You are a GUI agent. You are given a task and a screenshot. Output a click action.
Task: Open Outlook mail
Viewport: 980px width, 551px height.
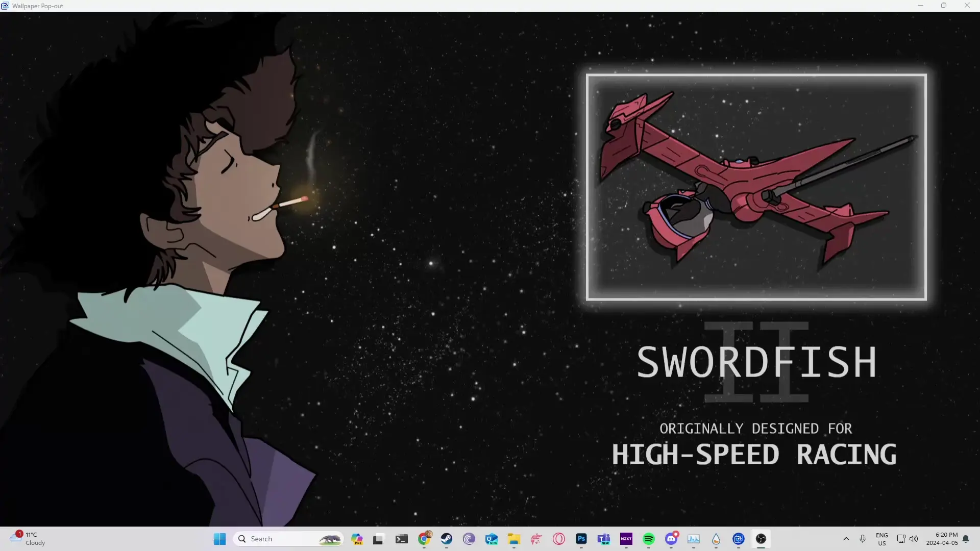[491, 539]
